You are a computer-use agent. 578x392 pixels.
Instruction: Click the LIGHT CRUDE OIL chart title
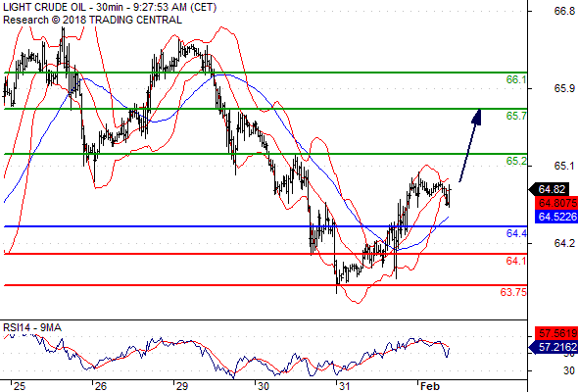point(110,8)
